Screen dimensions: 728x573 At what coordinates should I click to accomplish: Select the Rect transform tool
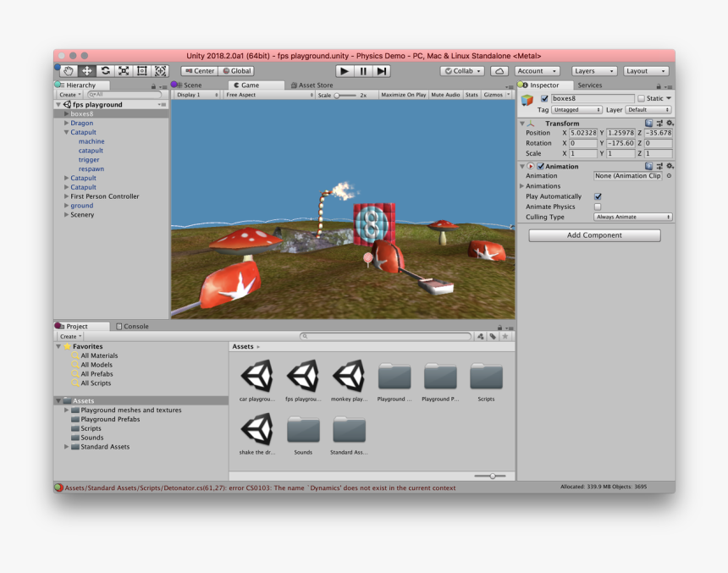142,71
